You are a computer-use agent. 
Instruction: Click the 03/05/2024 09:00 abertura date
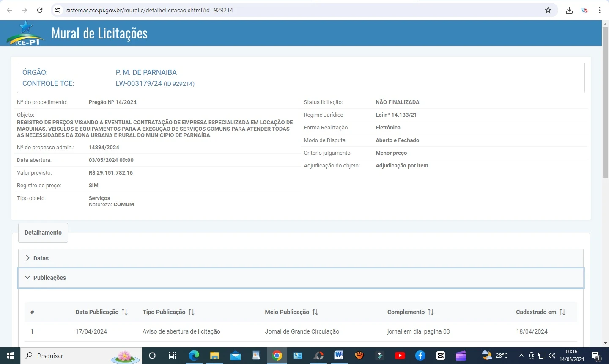(111, 160)
